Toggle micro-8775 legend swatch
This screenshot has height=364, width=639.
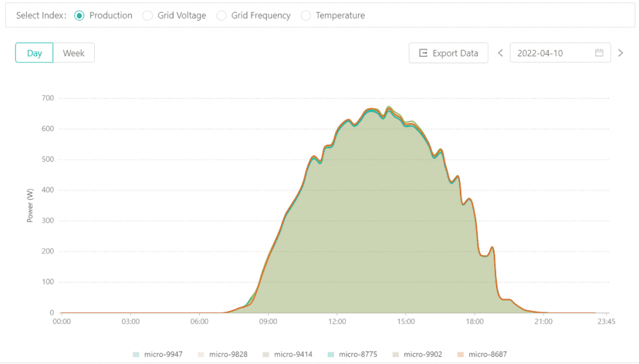pos(330,355)
